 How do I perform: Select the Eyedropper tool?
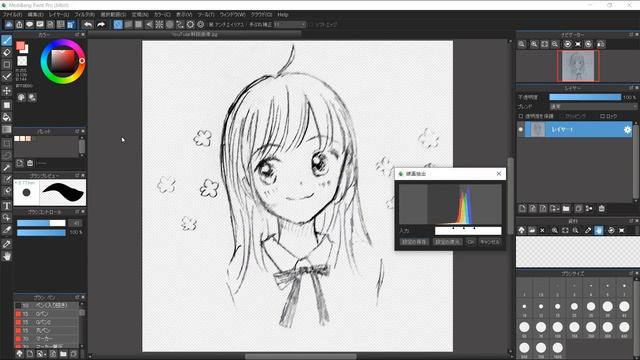coord(7,231)
